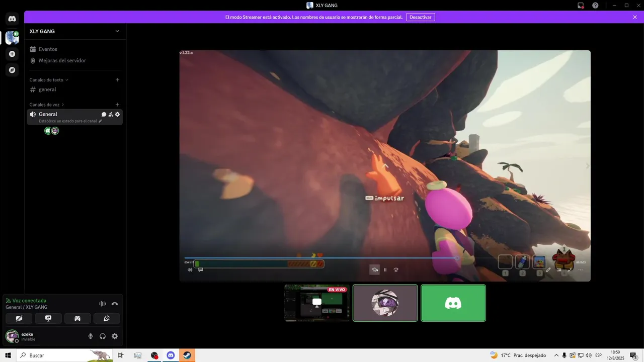The height and width of the screenshot is (362, 644).
Task: Open the weather widget 17°C
Action: click(518, 355)
